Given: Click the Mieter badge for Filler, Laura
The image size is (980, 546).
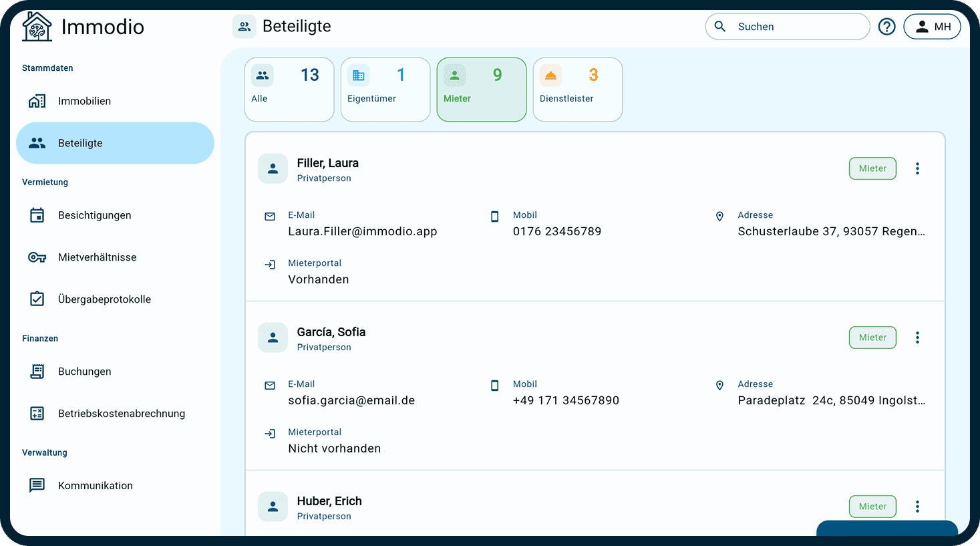Looking at the screenshot, I should [872, 168].
